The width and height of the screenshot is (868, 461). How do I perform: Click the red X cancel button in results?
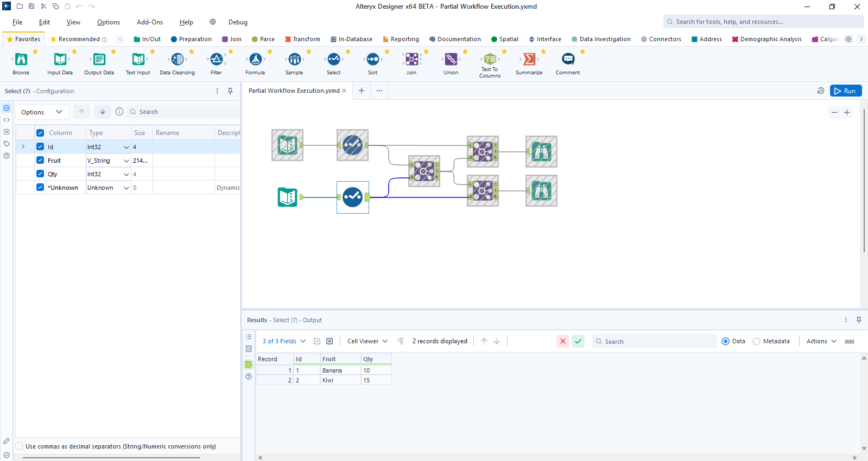pos(563,341)
